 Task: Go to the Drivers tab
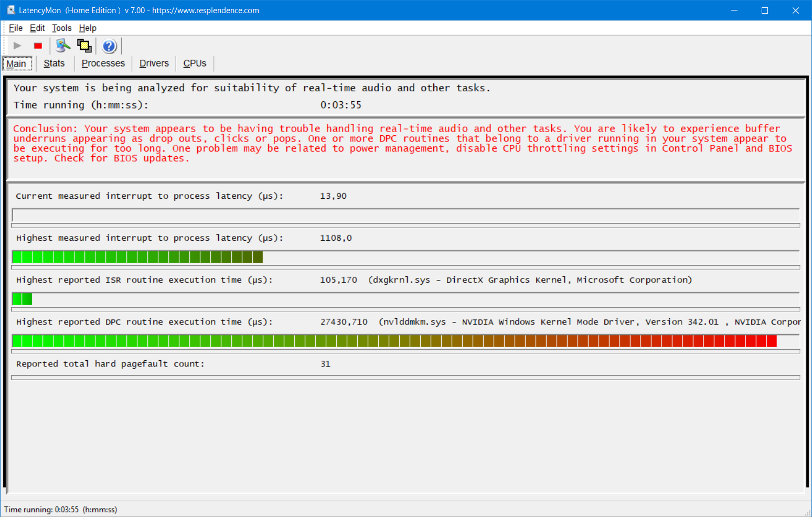154,63
